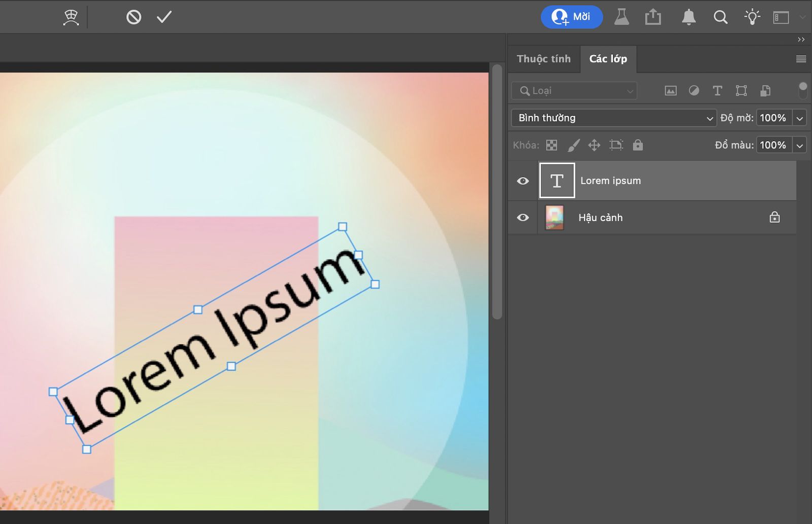Expand the workspace dropdown chevron

[x=802, y=17]
